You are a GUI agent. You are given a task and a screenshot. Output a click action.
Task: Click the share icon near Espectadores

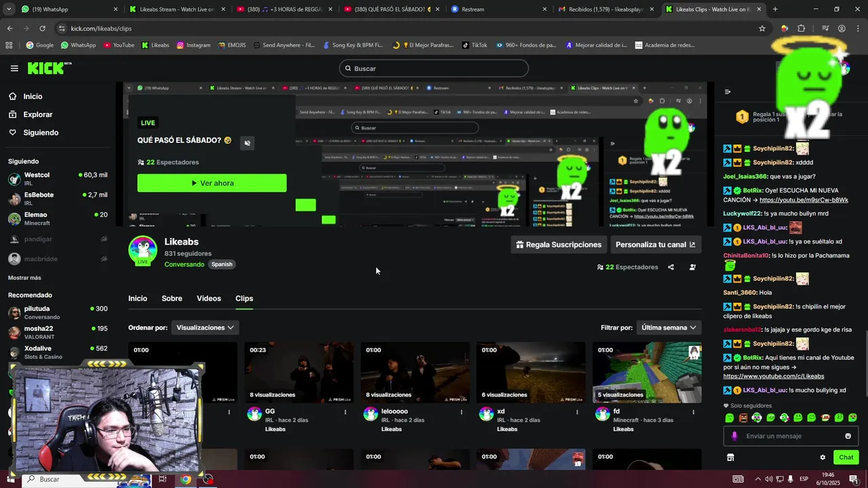pyautogui.click(x=671, y=267)
